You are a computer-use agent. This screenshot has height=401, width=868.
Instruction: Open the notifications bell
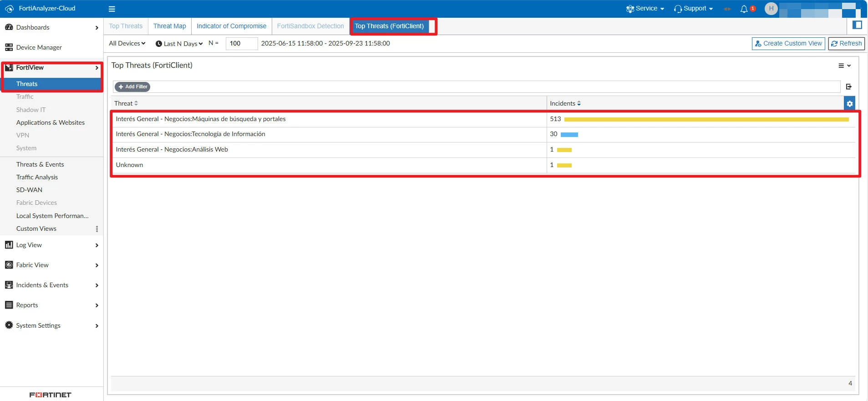pyautogui.click(x=744, y=9)
